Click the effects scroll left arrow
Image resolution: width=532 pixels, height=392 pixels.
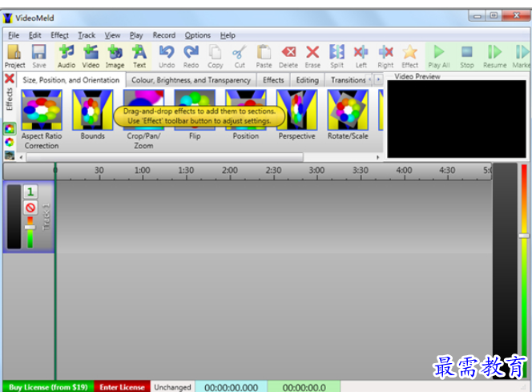tap(21, 157)
